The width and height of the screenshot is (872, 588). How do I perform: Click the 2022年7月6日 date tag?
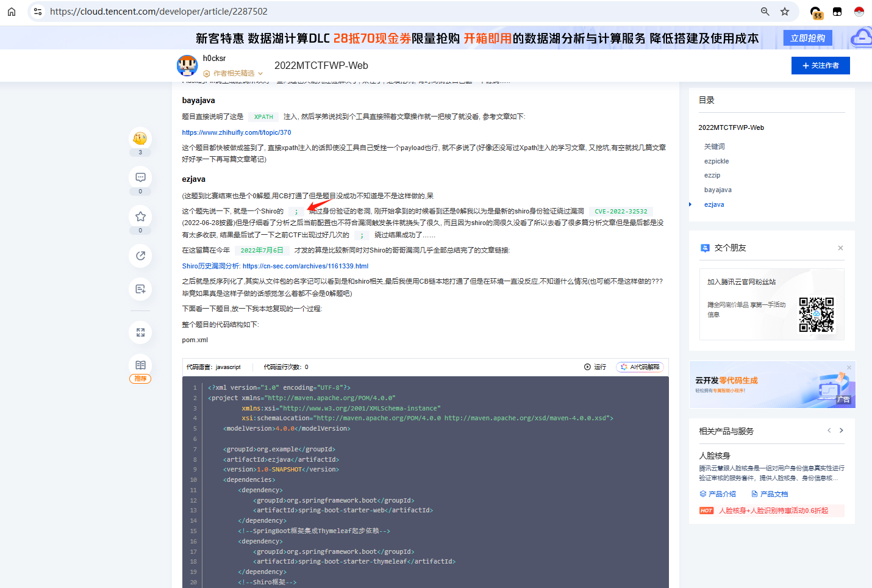coord(262,250)
